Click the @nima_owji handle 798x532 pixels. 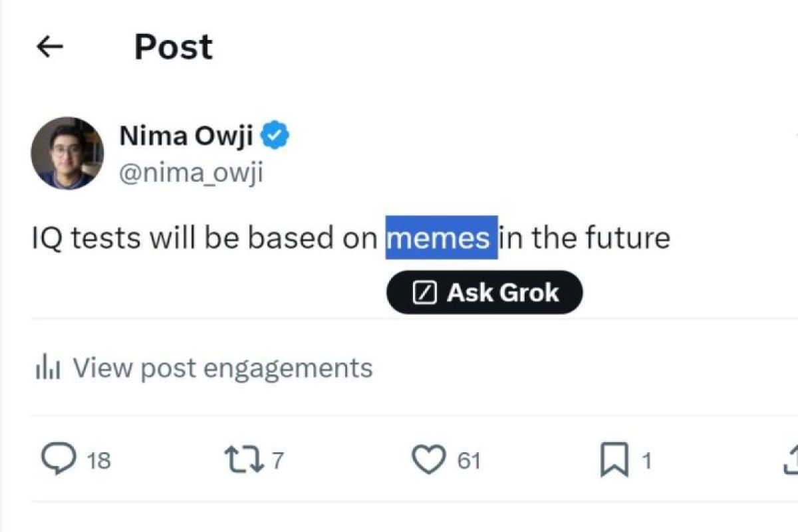[191, 173]
